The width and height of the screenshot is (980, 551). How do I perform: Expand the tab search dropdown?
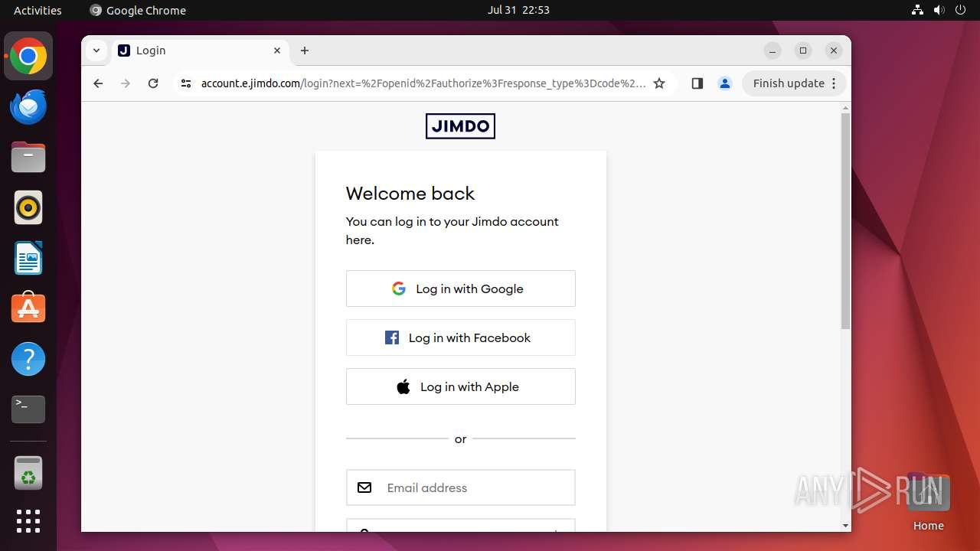tap(96, 51)
